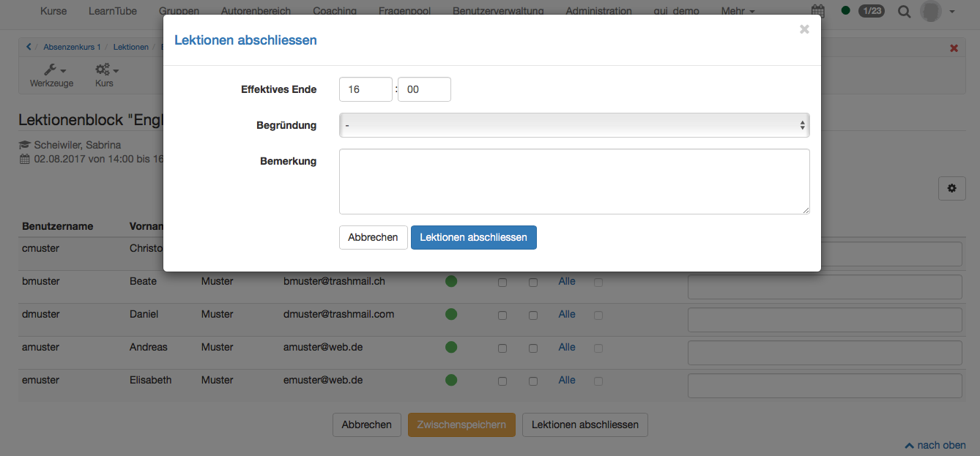Open the user avatar menu

(x=937, y=11)
